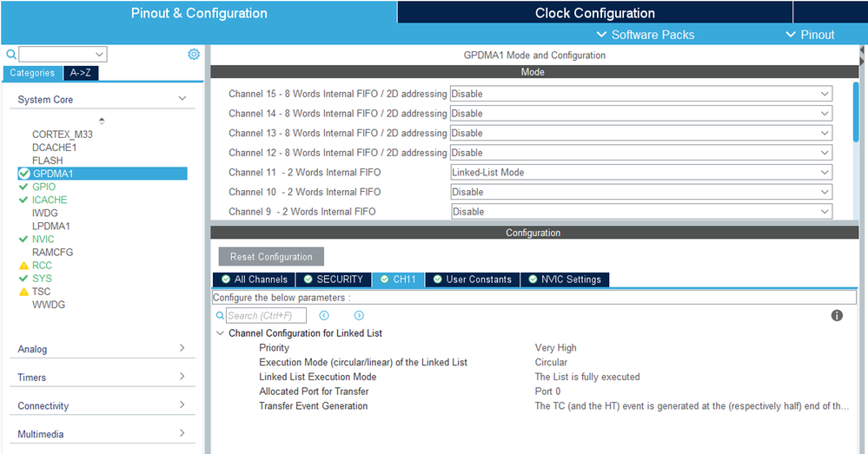This screenshot has height=454, width=868.
Task: Open the SECURITY tab
Action: (334, 280)
